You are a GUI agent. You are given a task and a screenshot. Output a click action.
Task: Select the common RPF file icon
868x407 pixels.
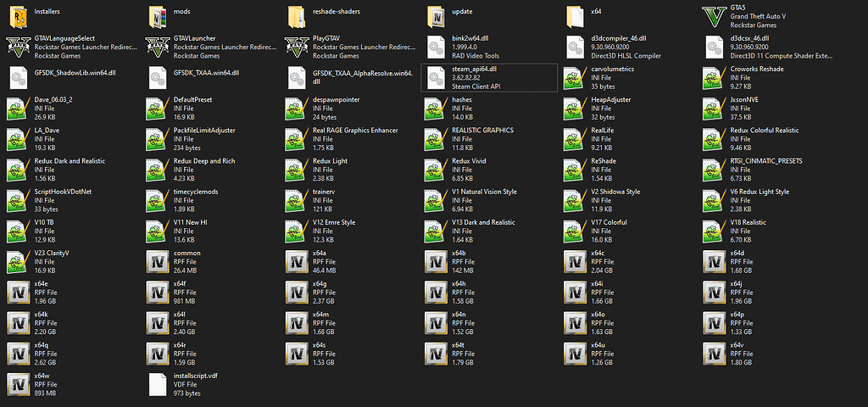click(x=158, y=261)
